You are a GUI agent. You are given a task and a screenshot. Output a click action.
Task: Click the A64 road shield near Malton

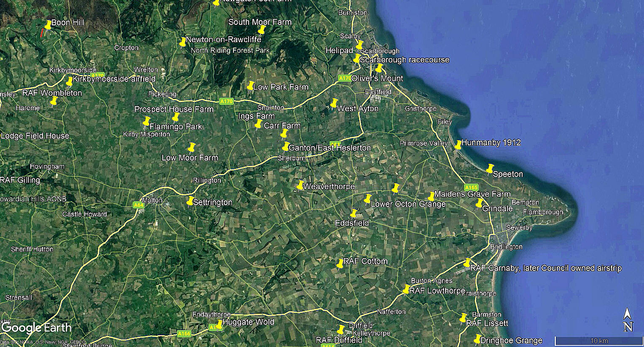(x=138, y=205)
